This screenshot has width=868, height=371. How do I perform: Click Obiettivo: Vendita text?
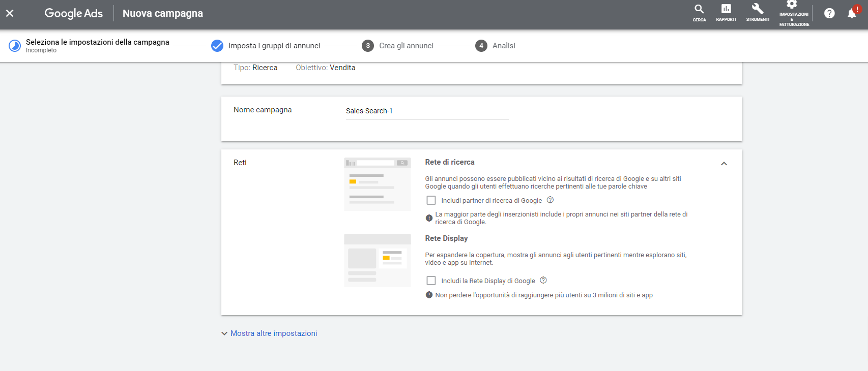click(326, 68)
